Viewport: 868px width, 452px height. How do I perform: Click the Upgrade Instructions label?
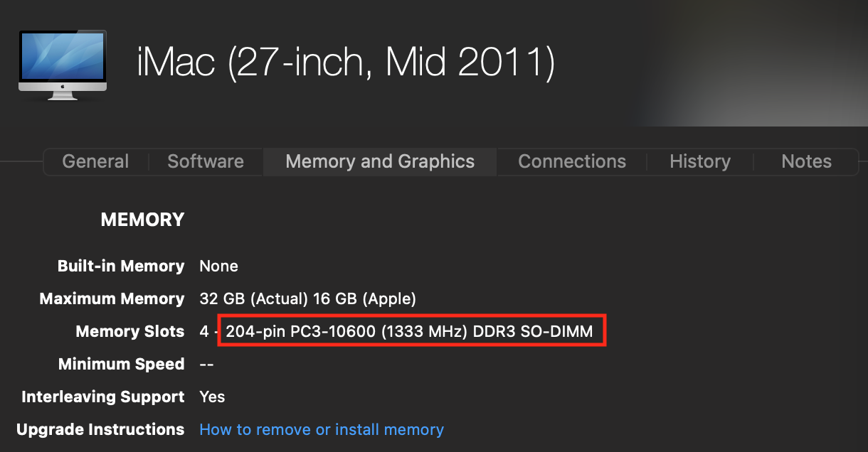100,429
